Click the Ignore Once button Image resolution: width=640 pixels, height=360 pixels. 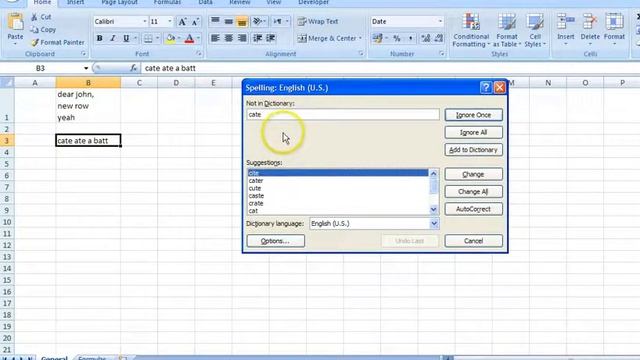pyautogui.click(x=473, y=115)
